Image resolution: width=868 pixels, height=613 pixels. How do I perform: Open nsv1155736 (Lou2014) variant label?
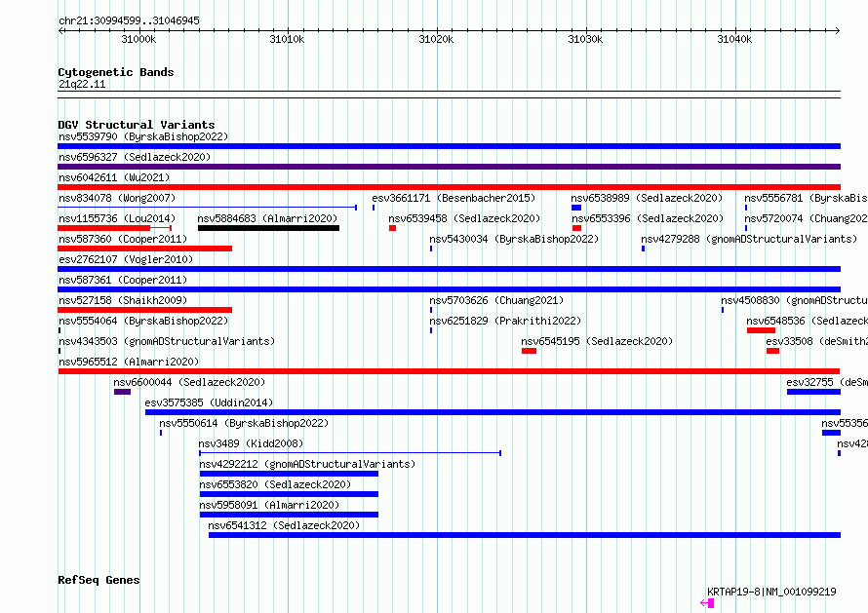(117, 218)
